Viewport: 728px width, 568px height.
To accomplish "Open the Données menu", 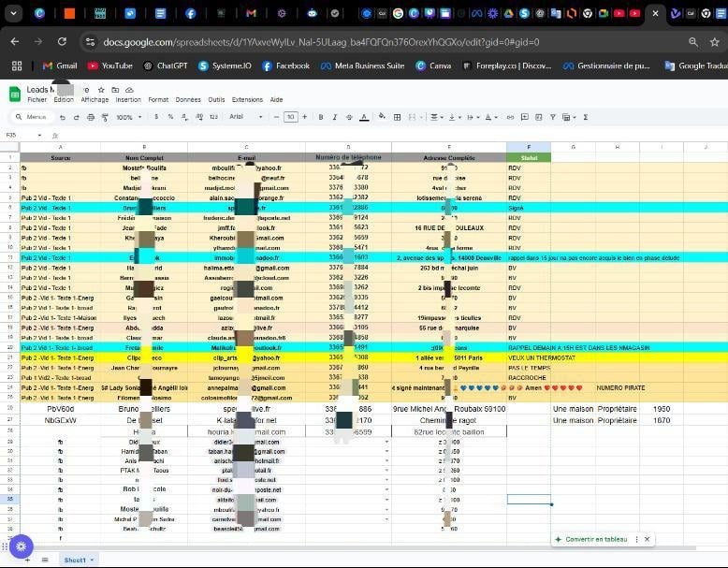I will coord(188,99).
